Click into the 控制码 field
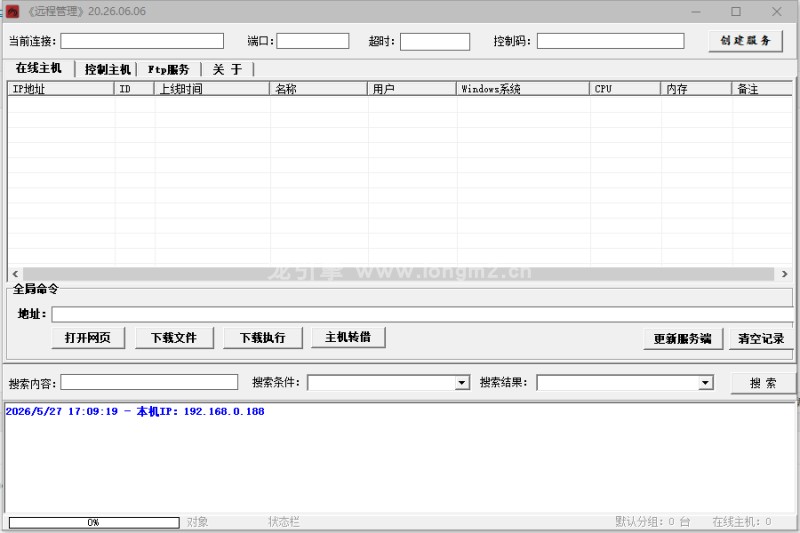Screen dimensions: 800x533 coord(610,41)
